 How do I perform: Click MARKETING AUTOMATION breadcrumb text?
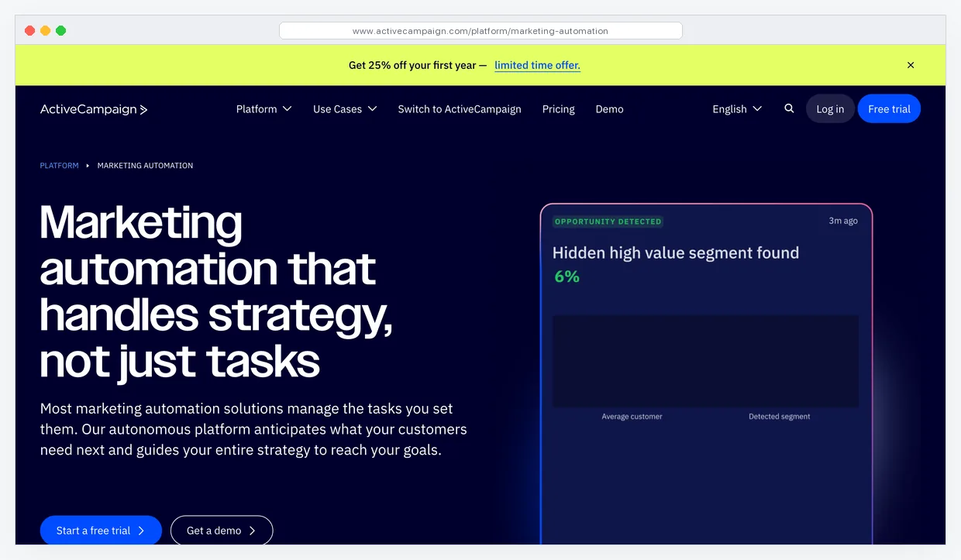(x=145, y=165)
